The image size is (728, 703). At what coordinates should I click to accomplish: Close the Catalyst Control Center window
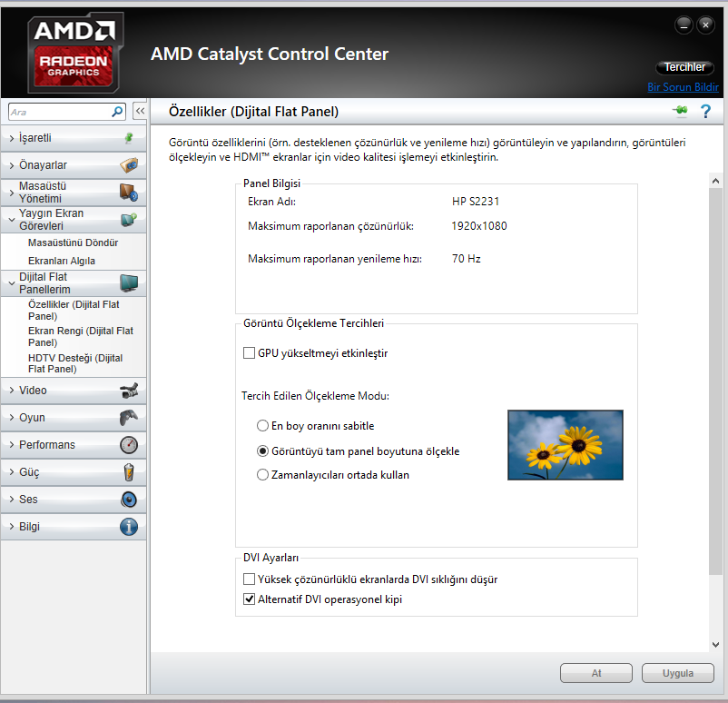tap(705, 25)
